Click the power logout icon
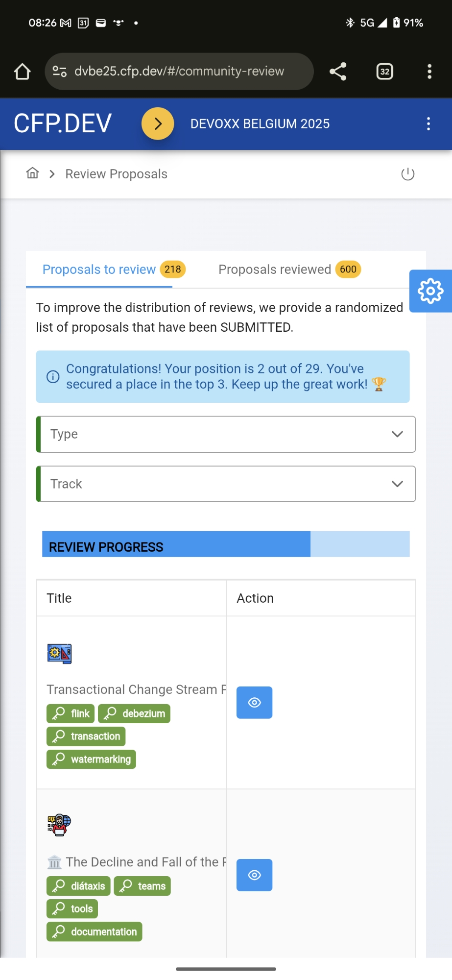 (x=407, y=174)
